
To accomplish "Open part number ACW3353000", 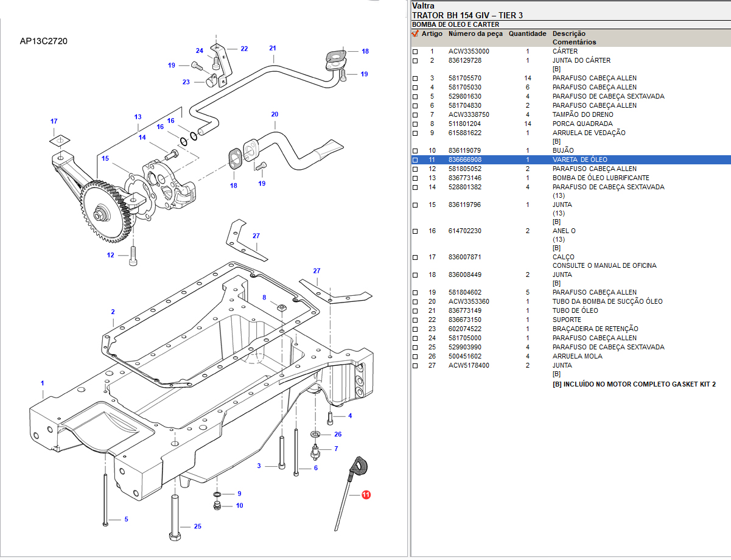I will pyautogui.click(x=469, y=52).
